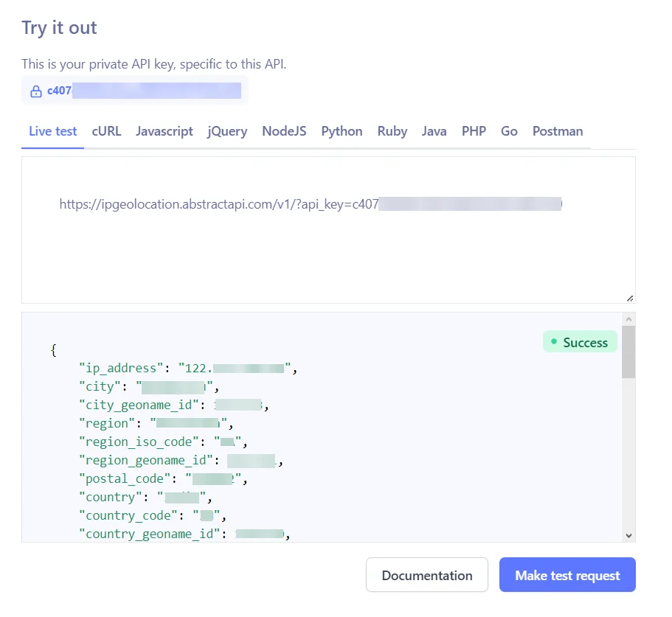This screenshot has width=672, height=617.
Task: Open the jQuery code tab
Action: (227, 131)
